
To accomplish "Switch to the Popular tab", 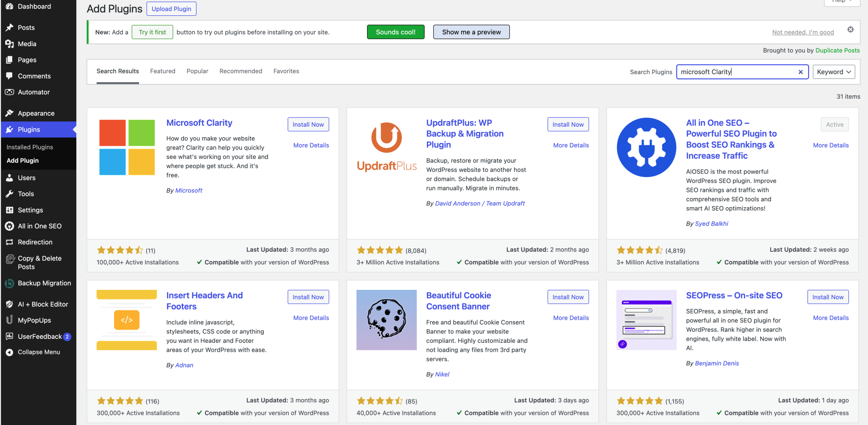I will point(197,71).
